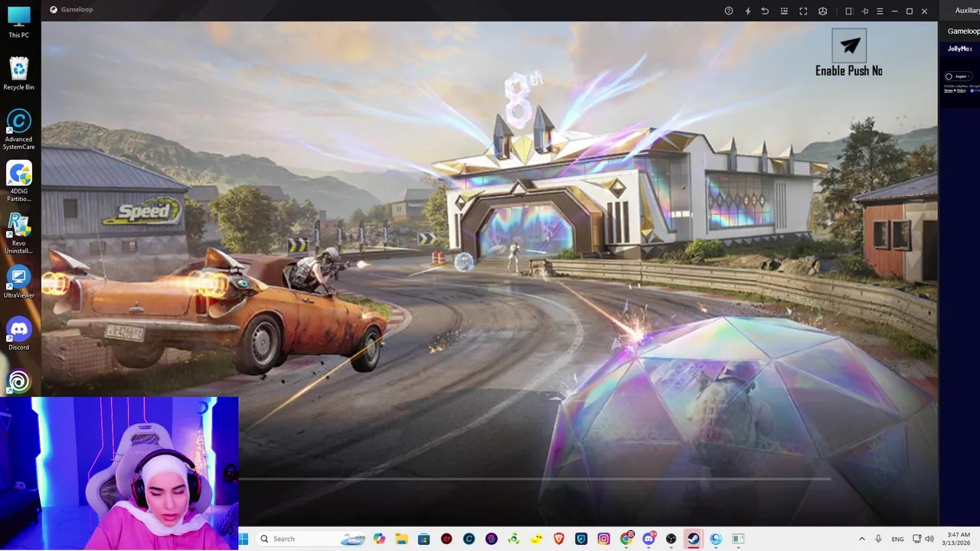Open OBS Studio from the taskbar
The height and width of the screenshot is (551, 980).
[x=671, y=539]
